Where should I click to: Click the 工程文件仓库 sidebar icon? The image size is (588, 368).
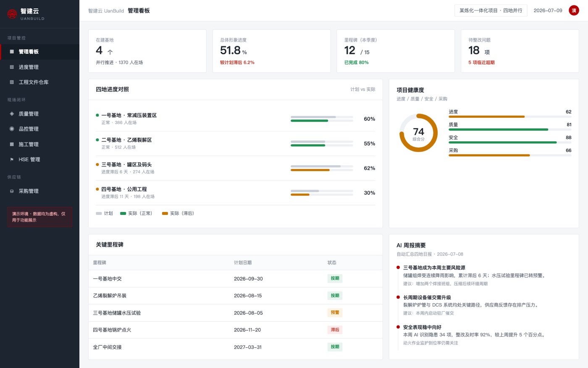pyautogui.click(x=12, y=82)
